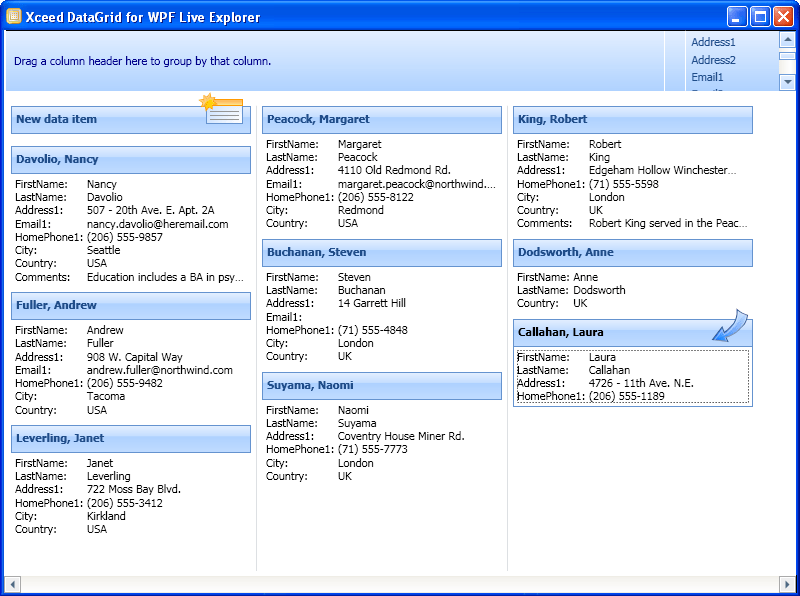Click the starburst new-record icon

coord(210,100)
